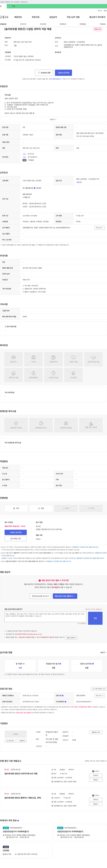Click the 자녀 학자금 지원 icon
Viewport: 107px width, 868px height.
pos(93,359)
